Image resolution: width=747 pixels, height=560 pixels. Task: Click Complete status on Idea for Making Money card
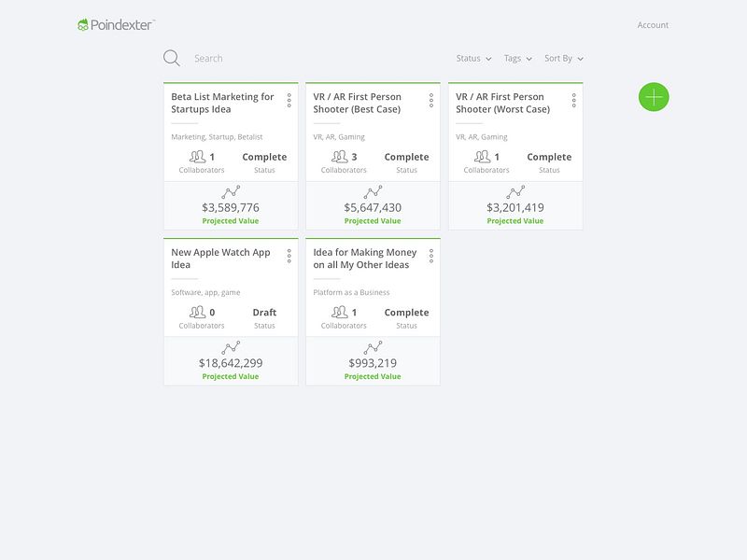point(406,313)
